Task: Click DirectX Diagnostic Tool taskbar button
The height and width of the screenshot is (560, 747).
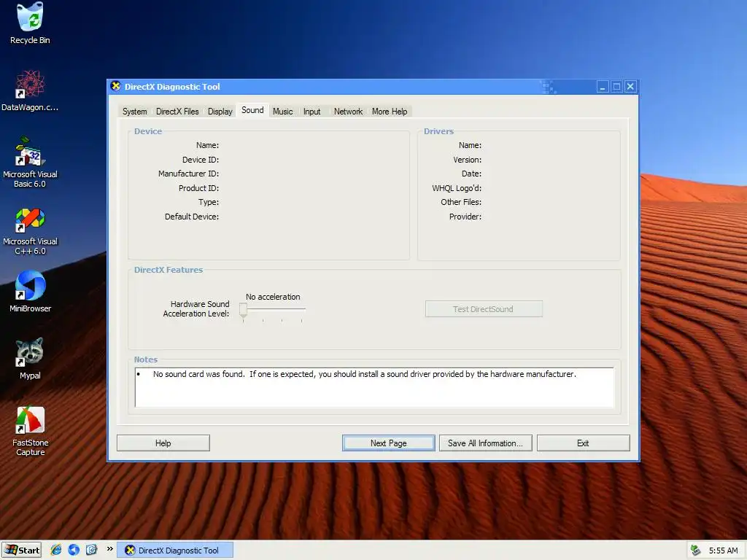Action: [x=175, y=550]
